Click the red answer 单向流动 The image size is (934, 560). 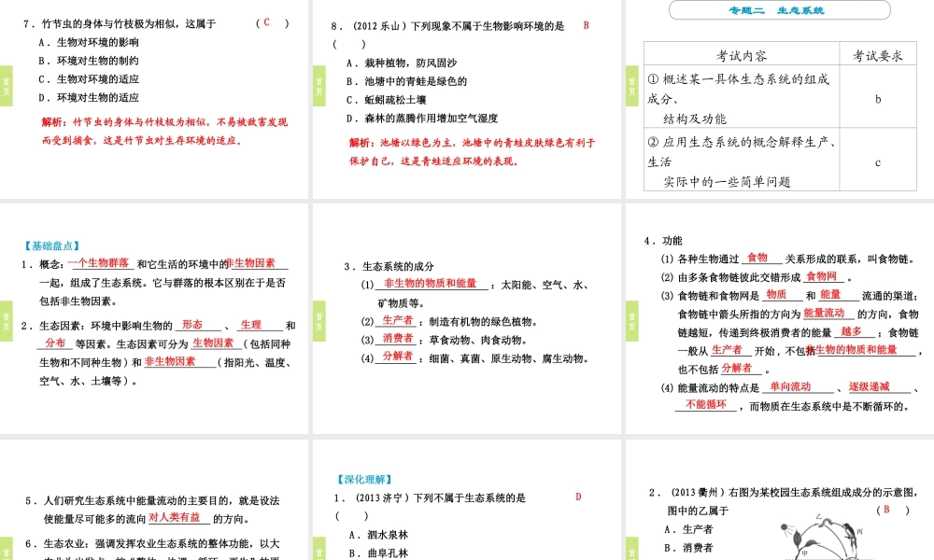(790, 386)
